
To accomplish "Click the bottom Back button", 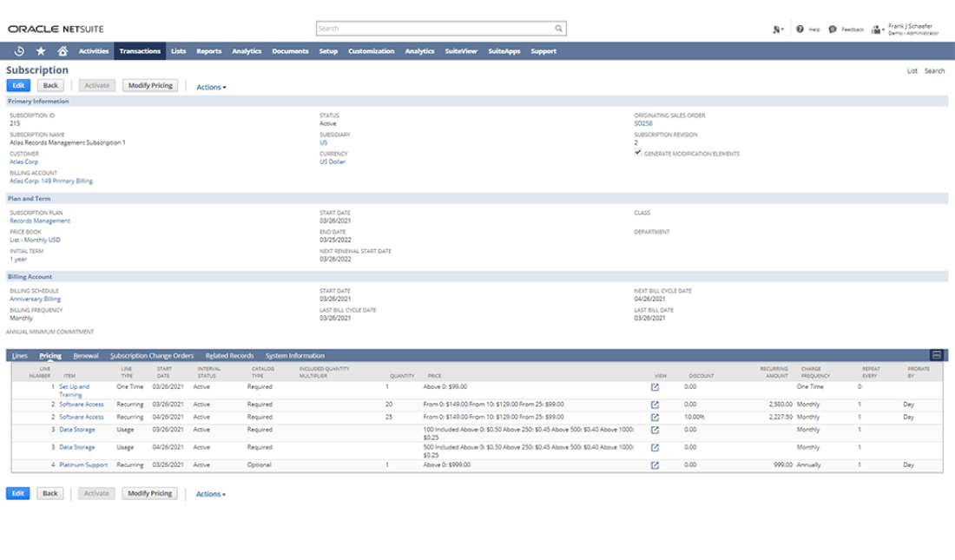I will point(50,493).
